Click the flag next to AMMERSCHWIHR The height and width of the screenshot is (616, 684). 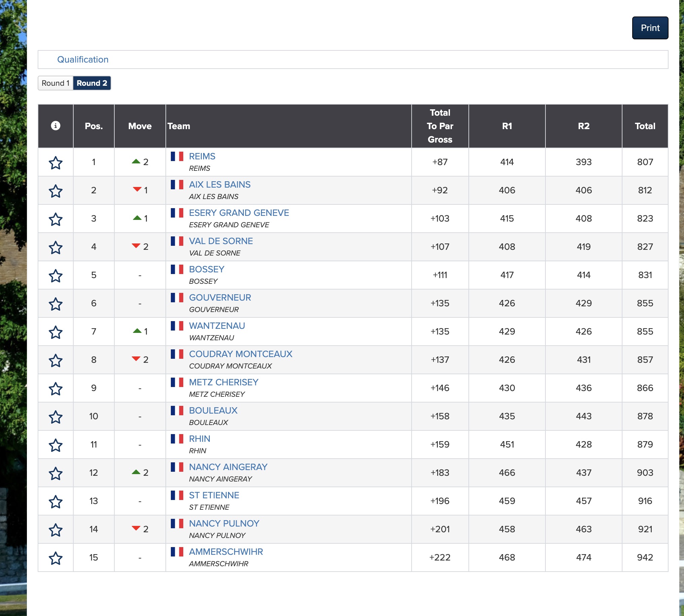(177, 552)
